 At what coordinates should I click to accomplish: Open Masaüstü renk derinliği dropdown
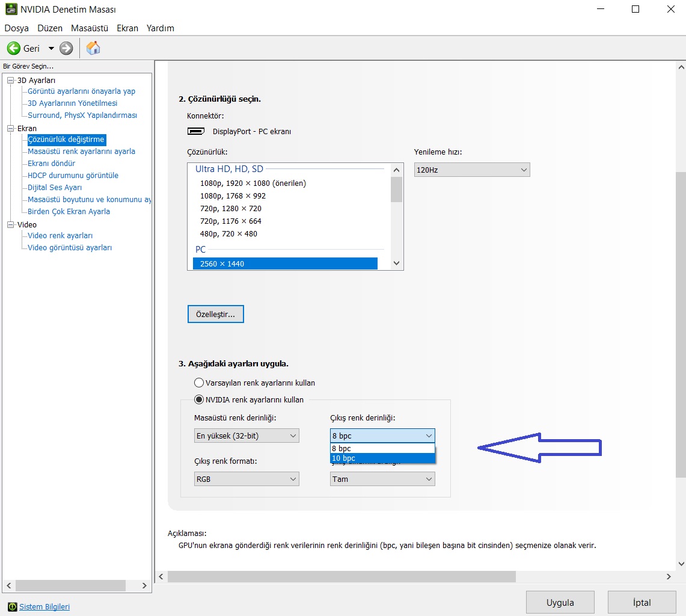[247, 436]
